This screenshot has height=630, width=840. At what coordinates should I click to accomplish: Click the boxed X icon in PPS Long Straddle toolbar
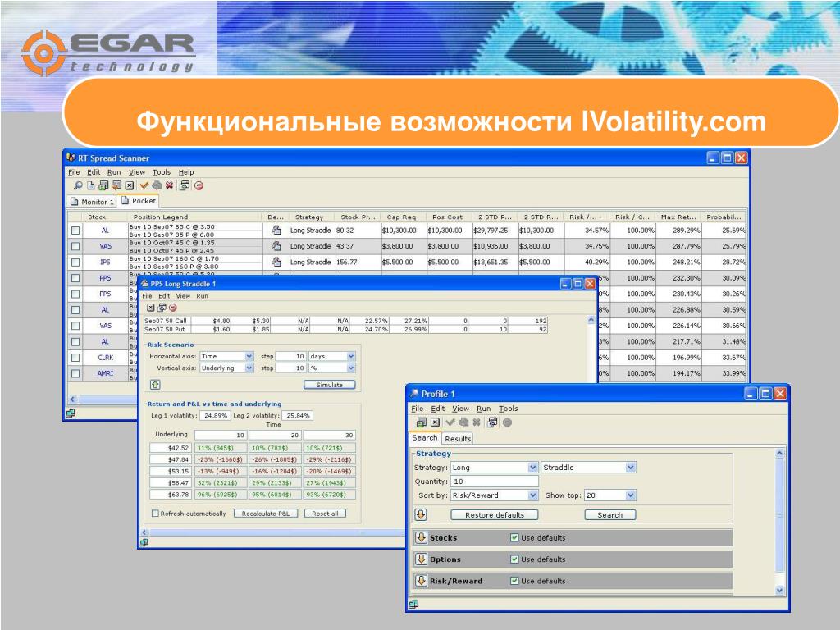pyautogui.click(x=151, y=308)
